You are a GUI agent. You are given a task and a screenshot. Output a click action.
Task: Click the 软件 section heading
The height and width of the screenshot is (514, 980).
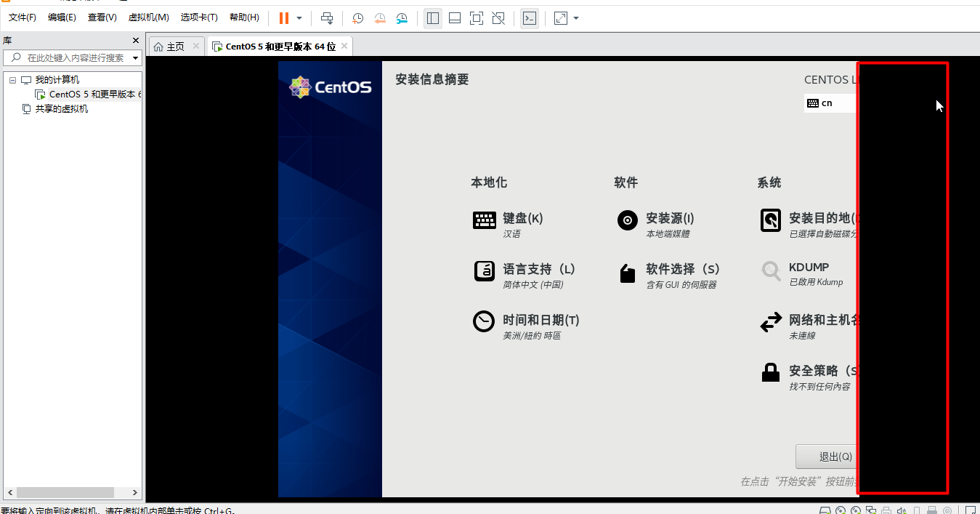click(x=625, y=182)
